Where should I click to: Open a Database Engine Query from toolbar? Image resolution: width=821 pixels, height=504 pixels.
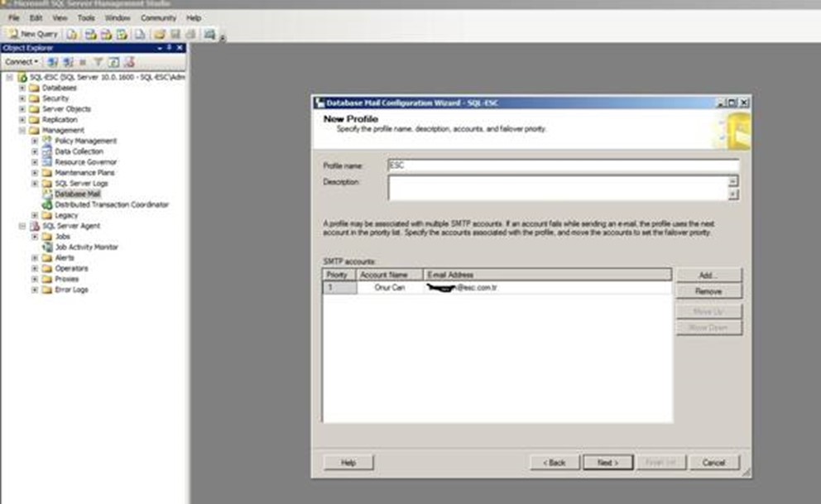point(72,35)
